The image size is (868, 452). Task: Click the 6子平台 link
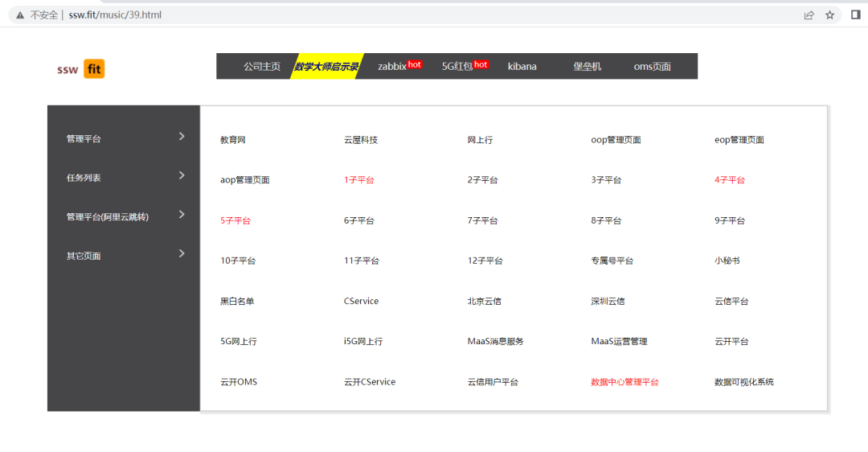358,220
